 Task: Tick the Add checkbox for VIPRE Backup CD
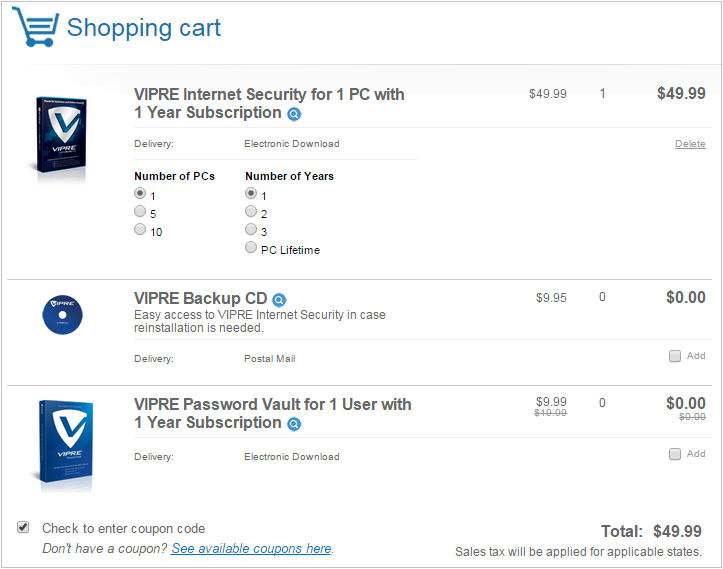(x=675, y=356)
